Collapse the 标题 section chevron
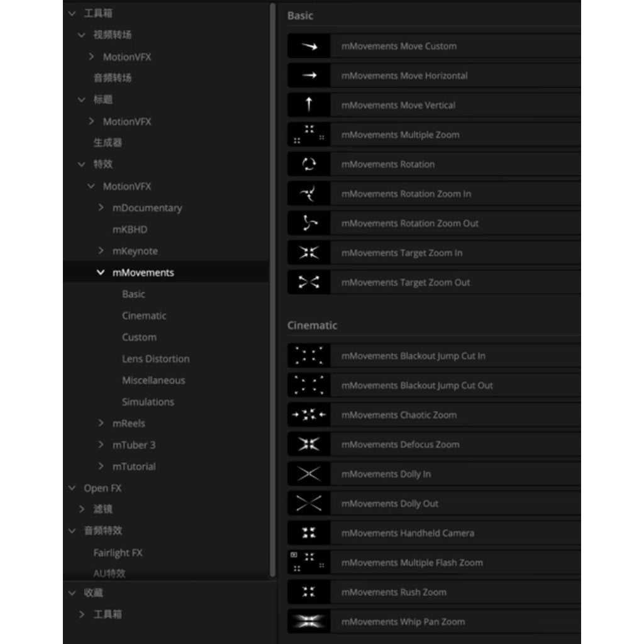The image size is (644, 644). tap(82, 100)
